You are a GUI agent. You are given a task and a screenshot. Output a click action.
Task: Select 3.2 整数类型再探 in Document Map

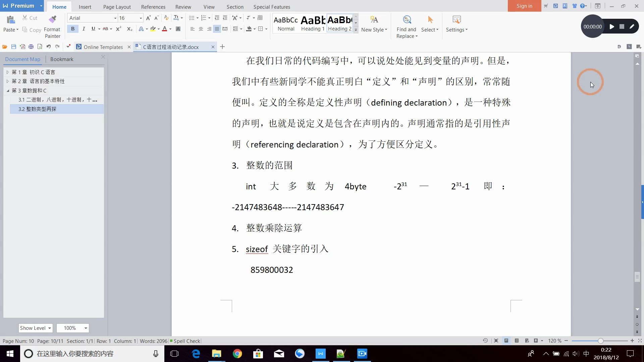pyautogui.click(x=38, y=109)
